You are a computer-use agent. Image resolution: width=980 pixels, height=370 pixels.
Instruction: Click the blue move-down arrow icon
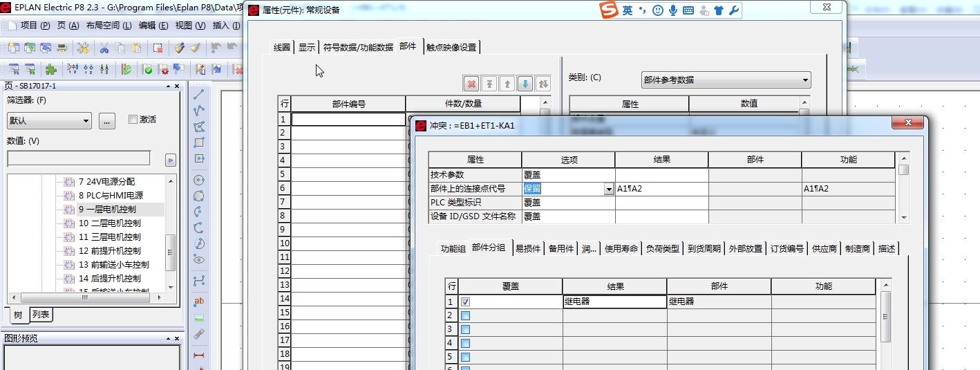pos(525,84)
